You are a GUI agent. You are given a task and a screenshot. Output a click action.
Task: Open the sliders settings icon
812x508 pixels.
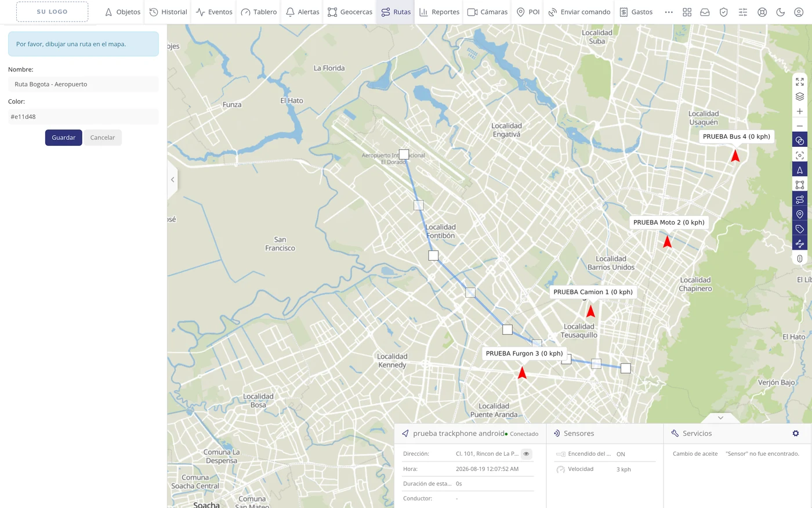click(743, 12)
